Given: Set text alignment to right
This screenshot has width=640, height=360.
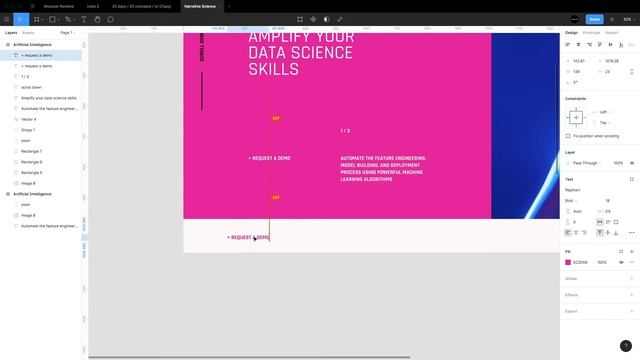Looking at the screenshot, I should [x=584, y=233].
